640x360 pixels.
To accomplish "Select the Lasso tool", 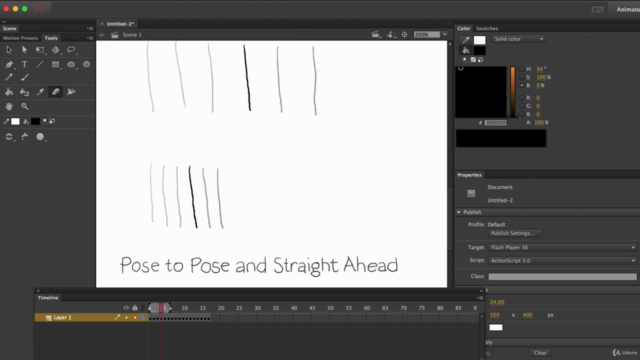I will point(71,50).
